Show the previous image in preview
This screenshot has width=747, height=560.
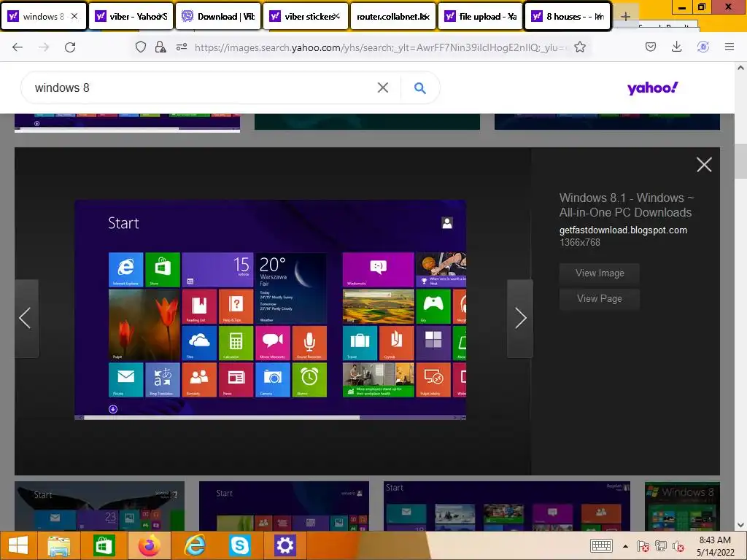click(26, 318)
